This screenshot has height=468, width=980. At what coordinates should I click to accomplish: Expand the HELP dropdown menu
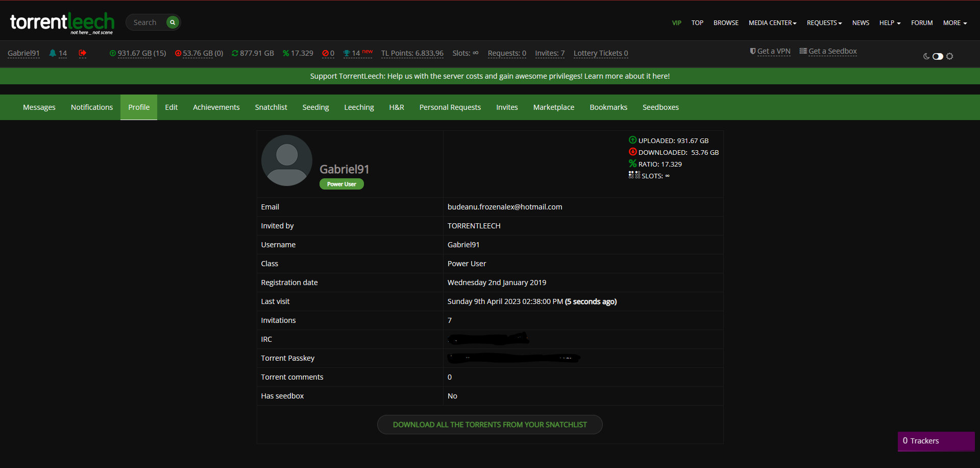pyautogui.click(x=890, y=23)
